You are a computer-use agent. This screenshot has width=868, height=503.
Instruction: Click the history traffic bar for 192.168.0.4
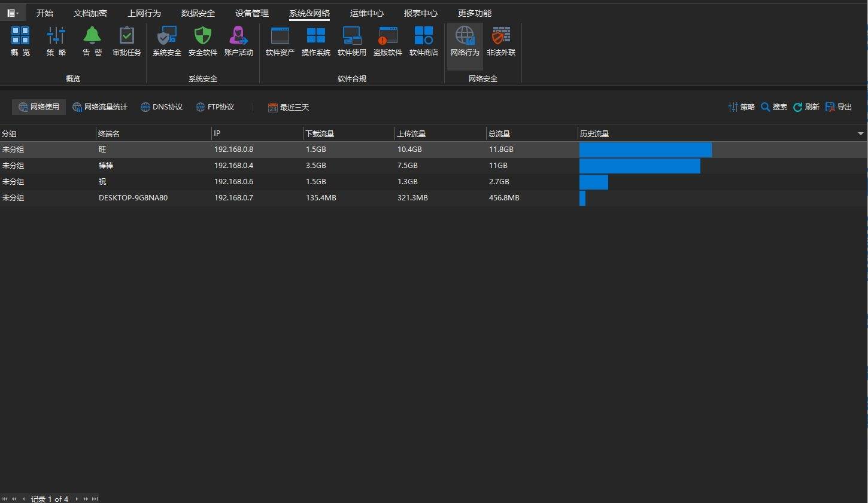click(640, 166)
